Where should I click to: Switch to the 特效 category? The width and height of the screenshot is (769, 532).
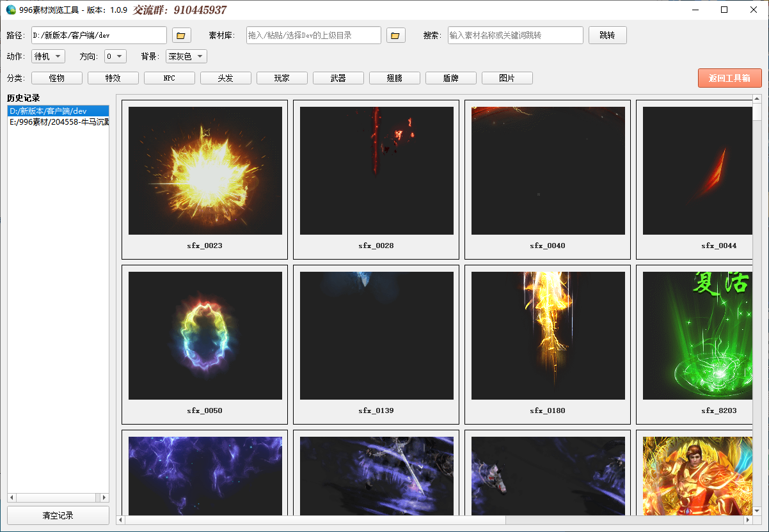(113, 78)
